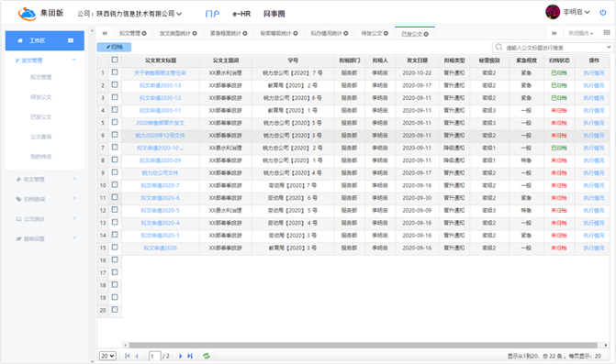Check the box for row 6

[x=115, y=135]
